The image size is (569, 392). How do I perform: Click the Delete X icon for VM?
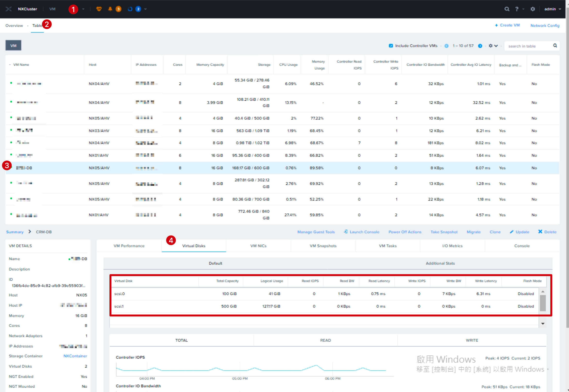tap(540, 232)
